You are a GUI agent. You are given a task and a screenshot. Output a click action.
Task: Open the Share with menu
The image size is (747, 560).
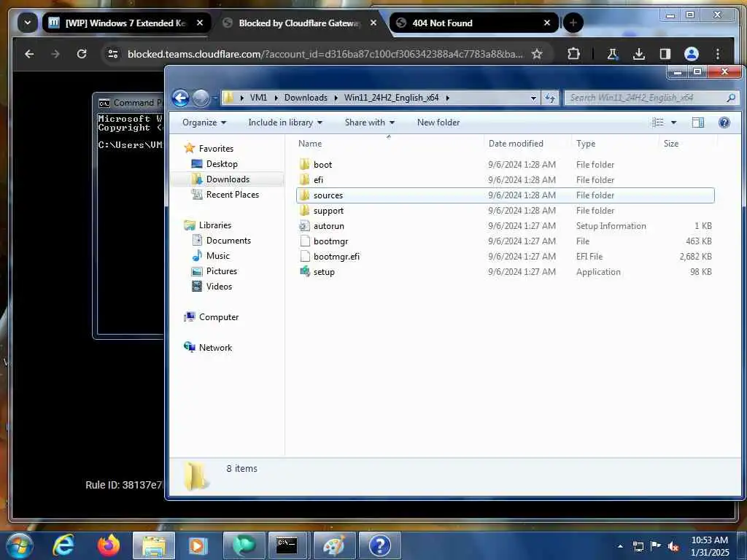pyautogui.click(x=370, y=122)
